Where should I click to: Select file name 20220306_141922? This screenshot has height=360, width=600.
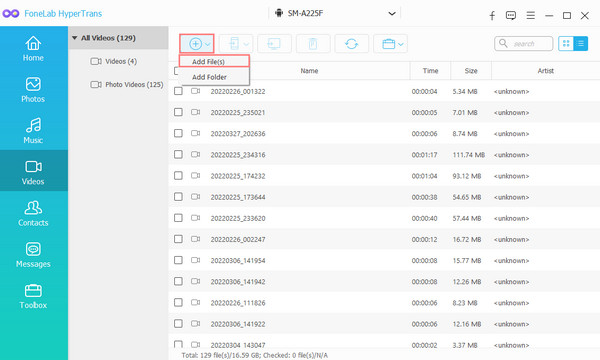238,324
